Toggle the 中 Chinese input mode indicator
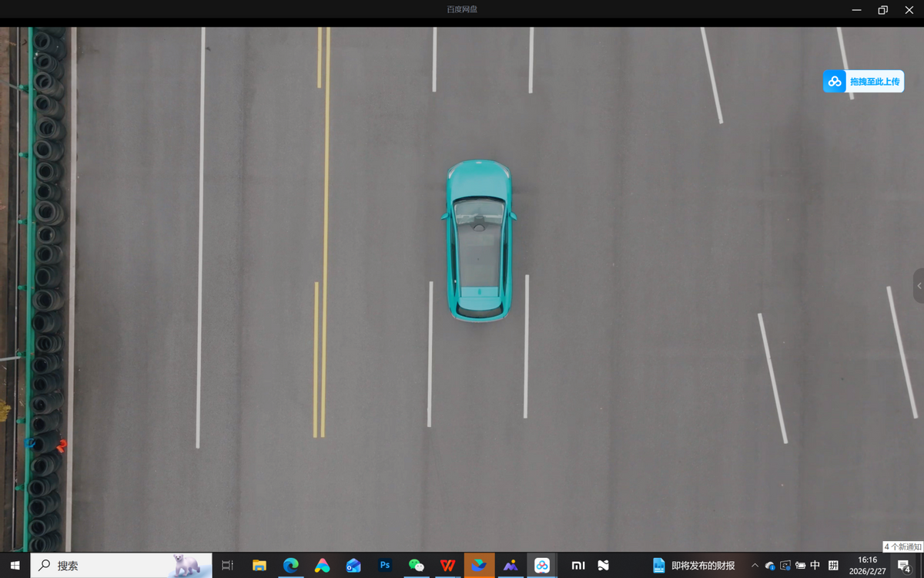This screenshot has height=578, width=924. click(x=815, y=565)
